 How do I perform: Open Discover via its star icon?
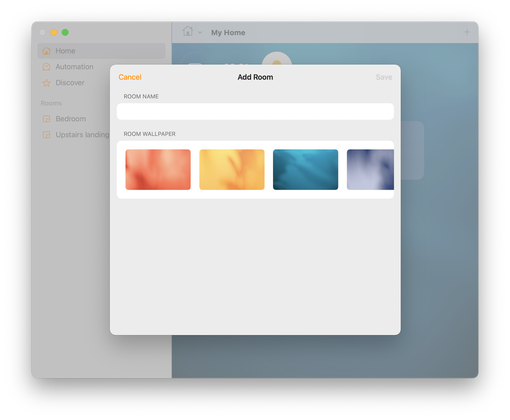pos(46,83)
